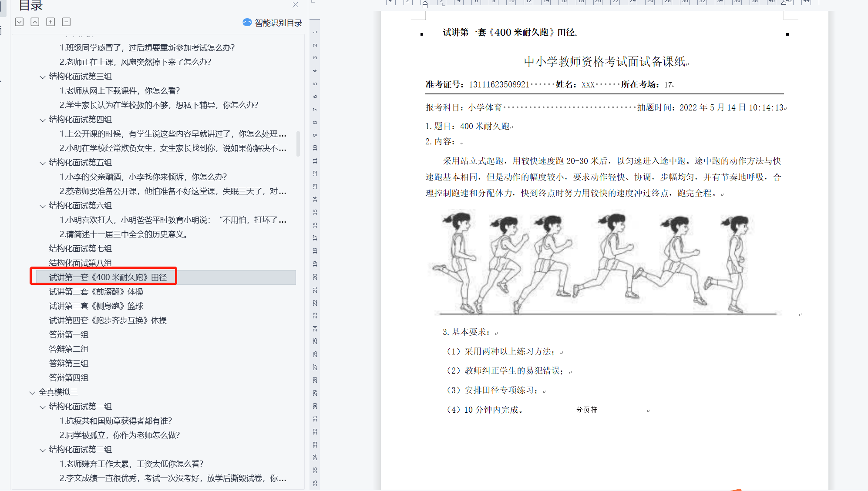The height and width of the screenshot is (491, 868).
Task: Close the 目录 navigation panel
Action: [295, 5]
